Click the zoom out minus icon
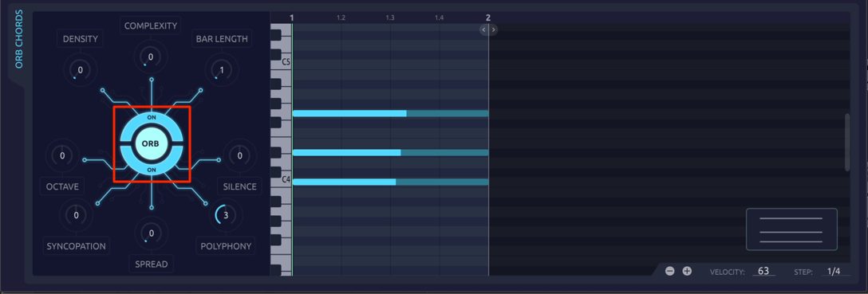 click(670, 272)
